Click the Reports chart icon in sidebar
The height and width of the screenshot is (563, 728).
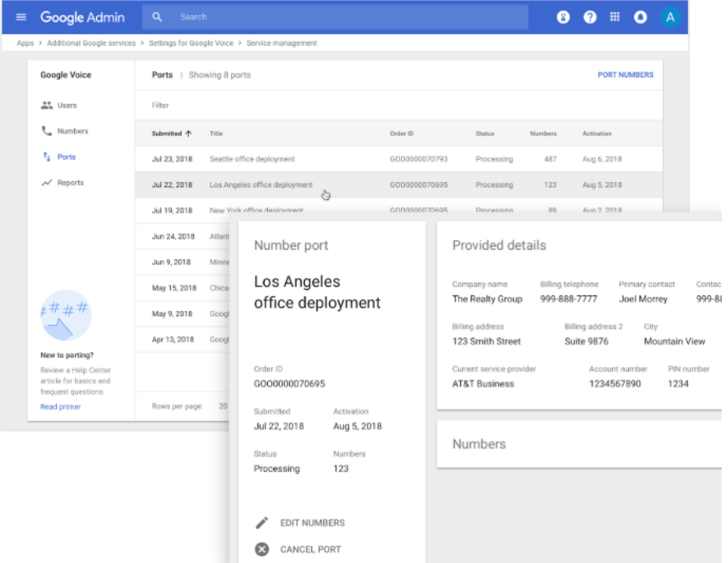tap(47, 183)
